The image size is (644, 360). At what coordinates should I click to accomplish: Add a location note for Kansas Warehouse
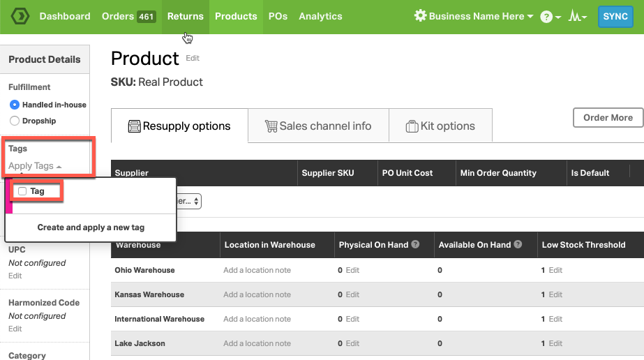[x=257, y=294]
